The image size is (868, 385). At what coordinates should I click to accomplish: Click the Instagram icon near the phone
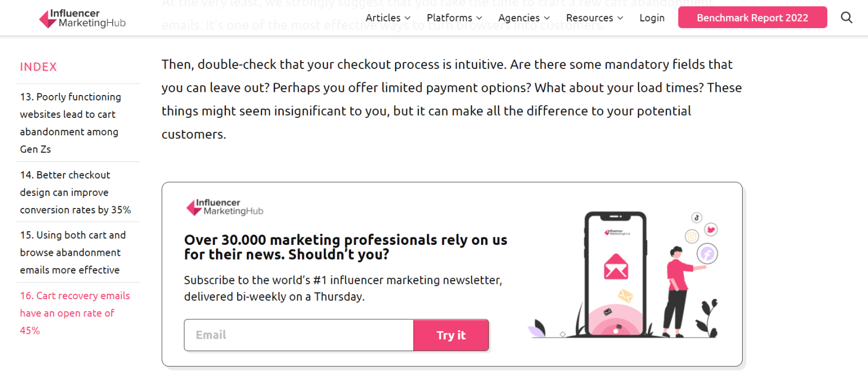click(x=691, y=237)
